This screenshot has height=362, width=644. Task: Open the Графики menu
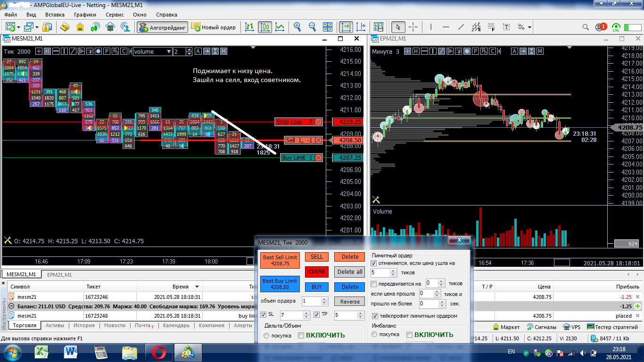[x=85, y=15]
